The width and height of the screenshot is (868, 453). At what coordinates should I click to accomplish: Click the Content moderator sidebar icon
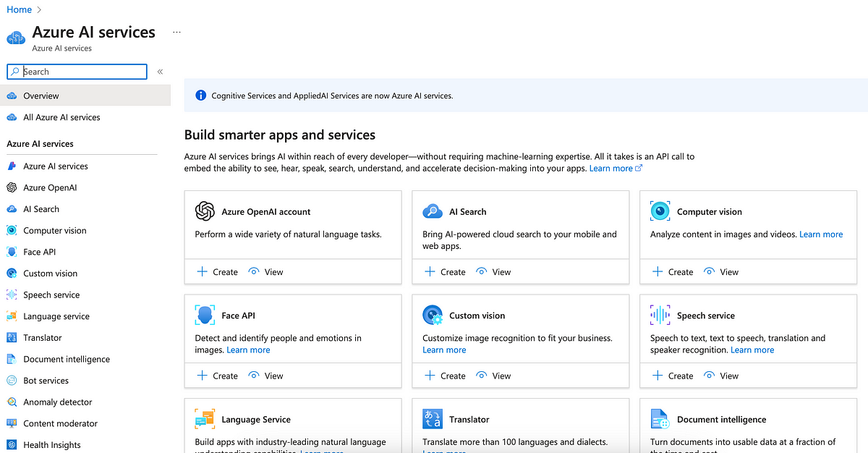coord(12,423)
